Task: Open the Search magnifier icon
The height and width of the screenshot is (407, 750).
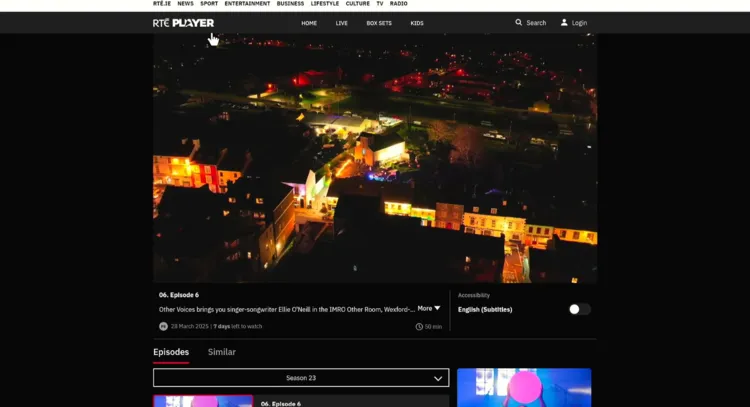Action: pyautogui.click(x=518, y=22)
